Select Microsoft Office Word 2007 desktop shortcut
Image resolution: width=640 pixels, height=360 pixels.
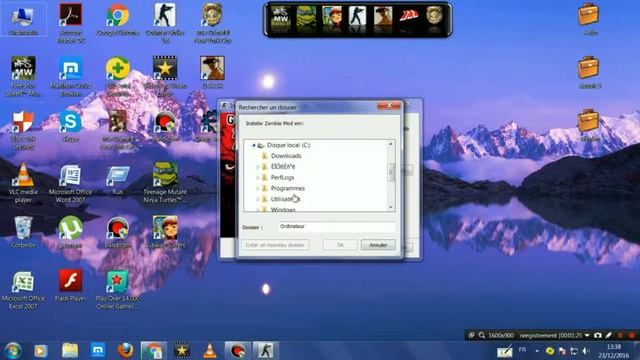(x=70, y=183)
